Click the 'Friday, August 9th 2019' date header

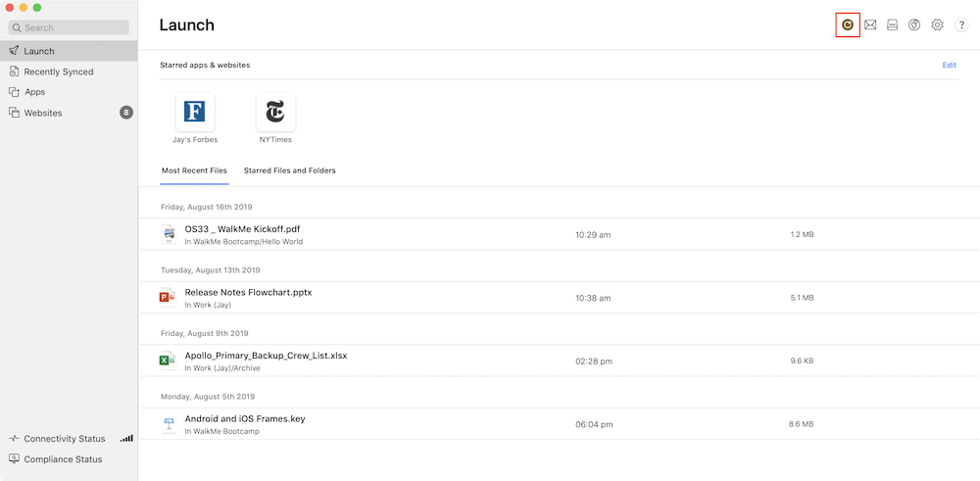tap(205, 333)
